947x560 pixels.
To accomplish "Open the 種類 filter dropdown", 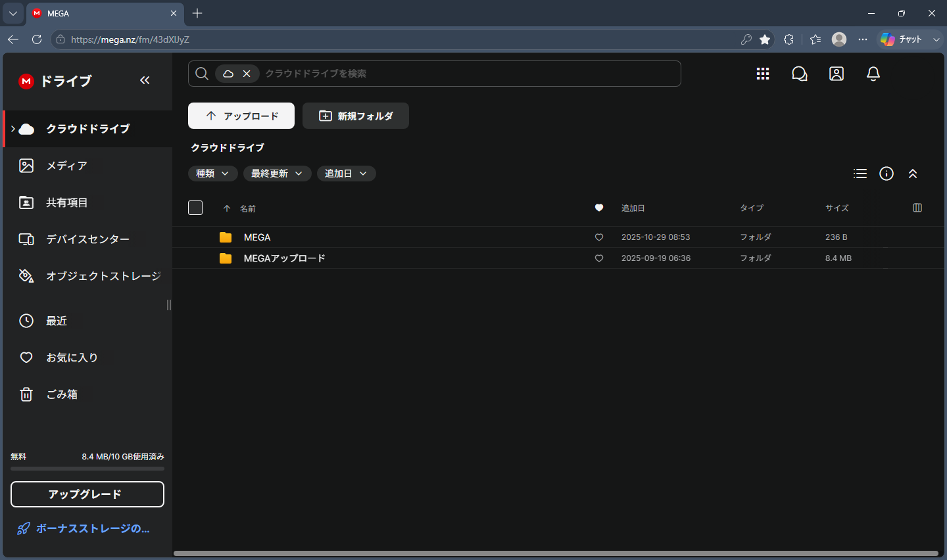I will (213, 174).
